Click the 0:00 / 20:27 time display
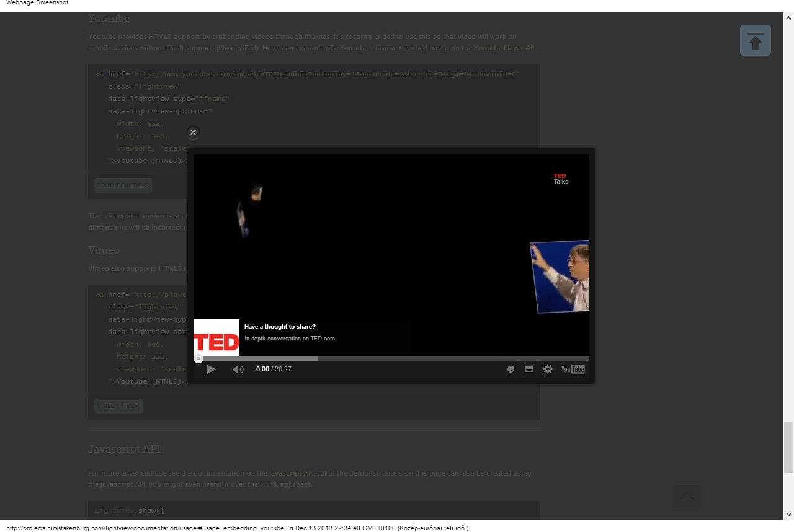The height and width of the screenshot is (532, 794). 274,369
